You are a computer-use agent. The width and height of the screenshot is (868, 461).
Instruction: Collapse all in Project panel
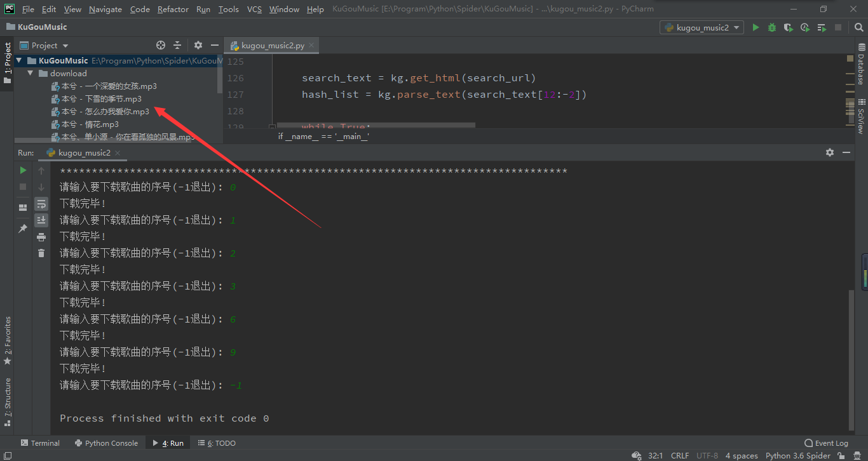click(177, 45)
